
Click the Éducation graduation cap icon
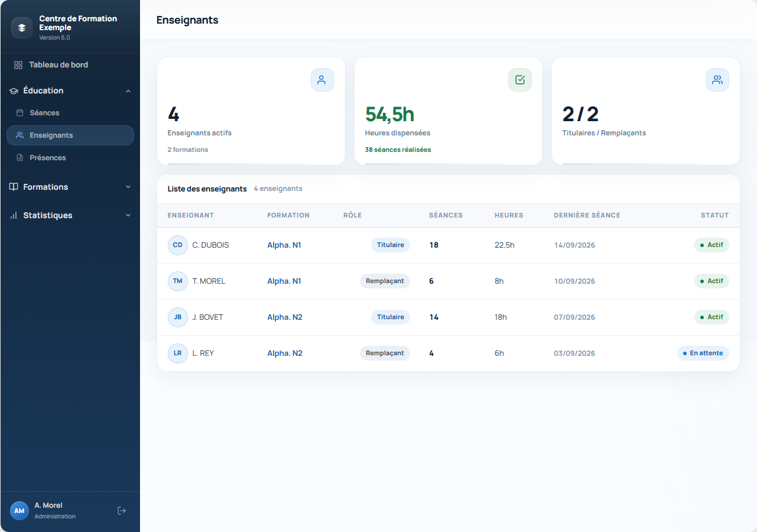(x=14, y=91)
